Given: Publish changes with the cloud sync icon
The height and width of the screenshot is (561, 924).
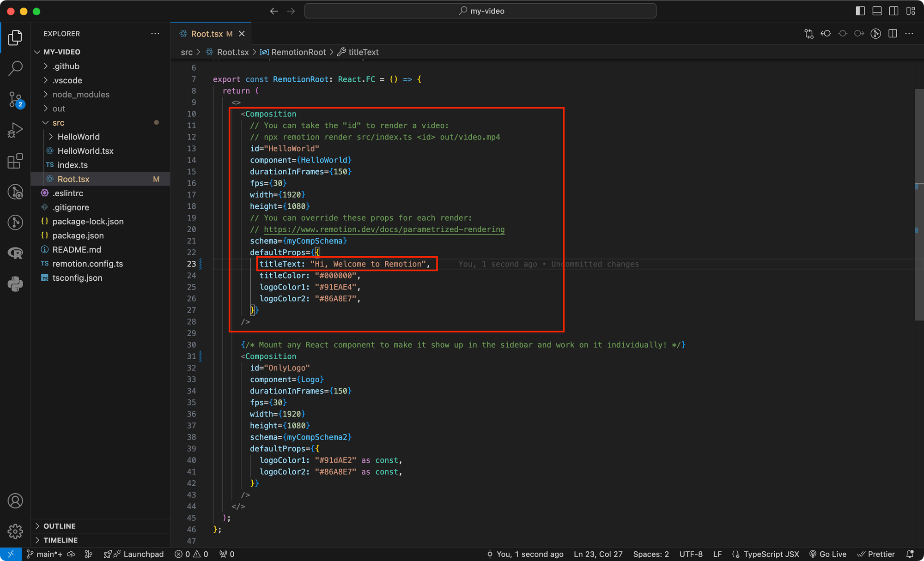Looking at the screenshot, I should [x=71, y=554].
